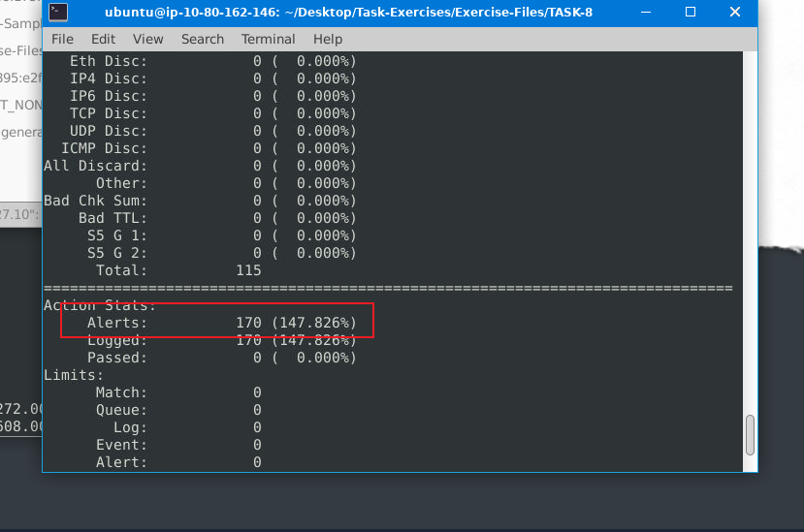Click the 'UDP Disc:' line
Viewport: 804px width, 532px height.
click(x=212, y=131)
